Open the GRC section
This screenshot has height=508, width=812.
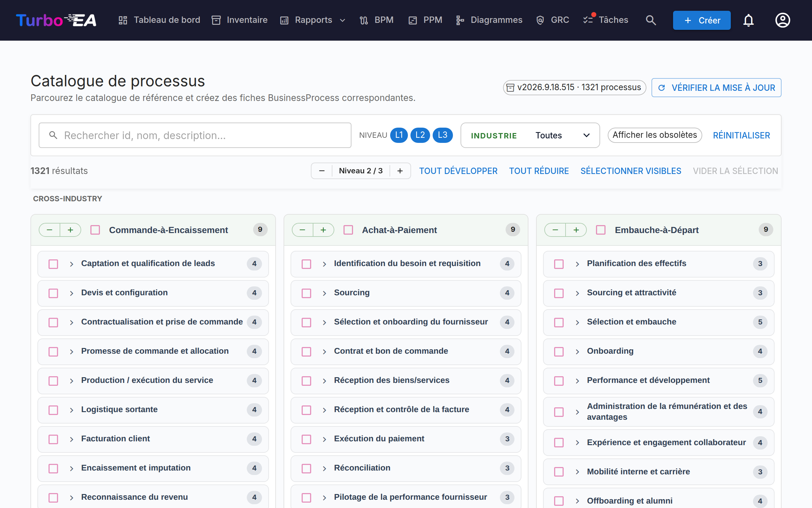click(553, 20)
